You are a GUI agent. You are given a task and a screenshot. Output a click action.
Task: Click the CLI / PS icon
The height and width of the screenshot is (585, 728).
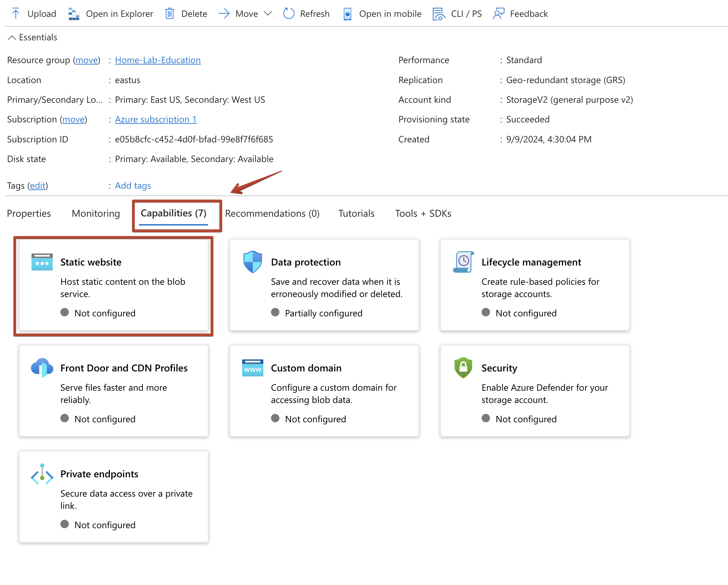pyautogui.click(x=439, y=14)
